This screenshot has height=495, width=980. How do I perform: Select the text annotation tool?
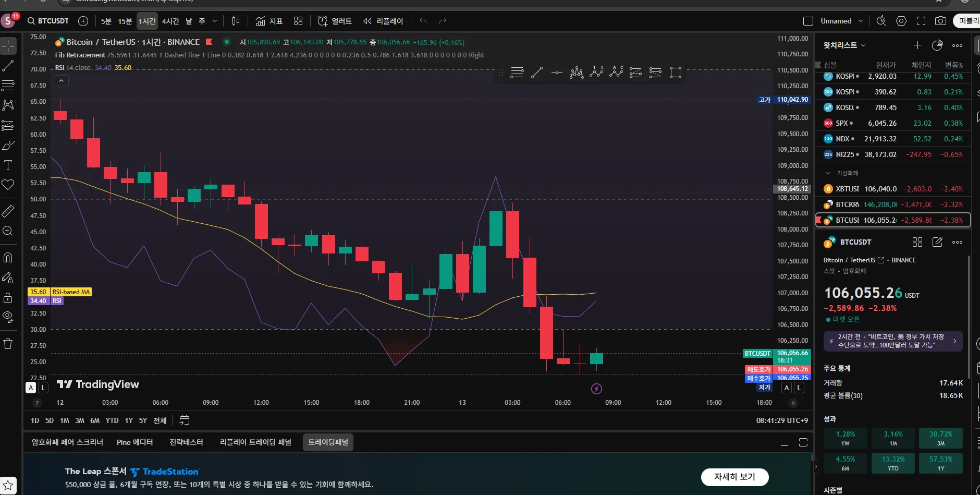8,165
